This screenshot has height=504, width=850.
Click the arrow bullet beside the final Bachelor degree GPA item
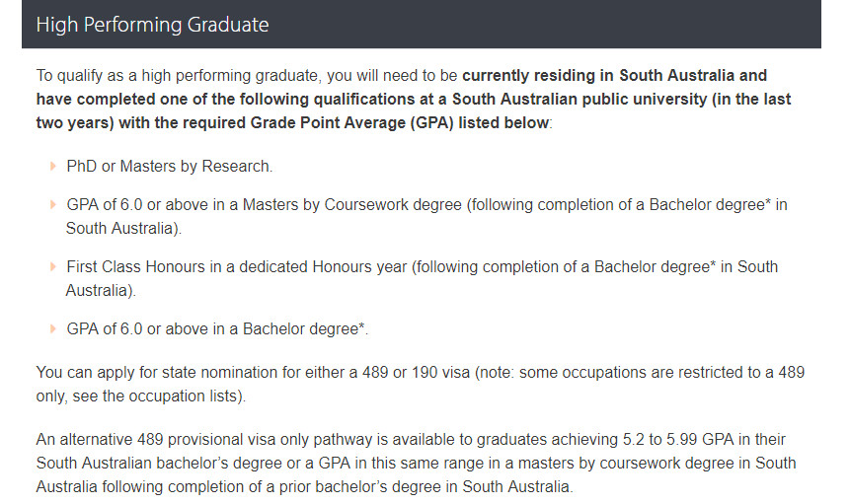(52, 329)
